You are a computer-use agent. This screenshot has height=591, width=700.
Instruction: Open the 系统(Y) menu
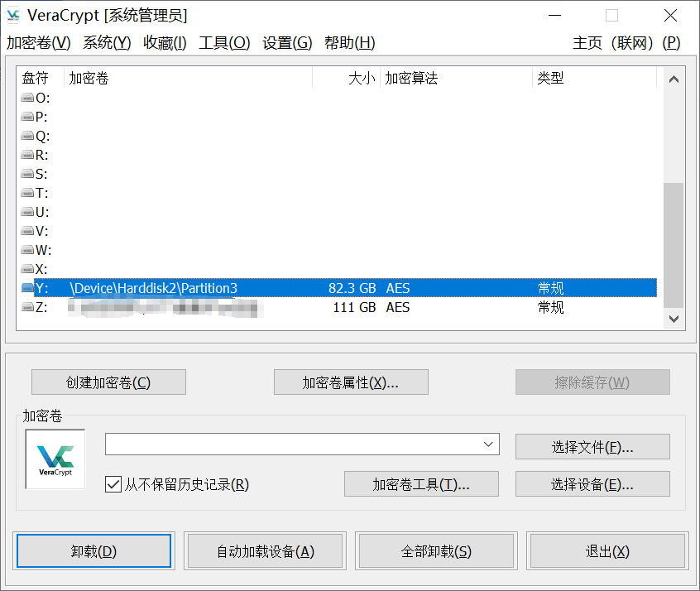coord(107,43)
